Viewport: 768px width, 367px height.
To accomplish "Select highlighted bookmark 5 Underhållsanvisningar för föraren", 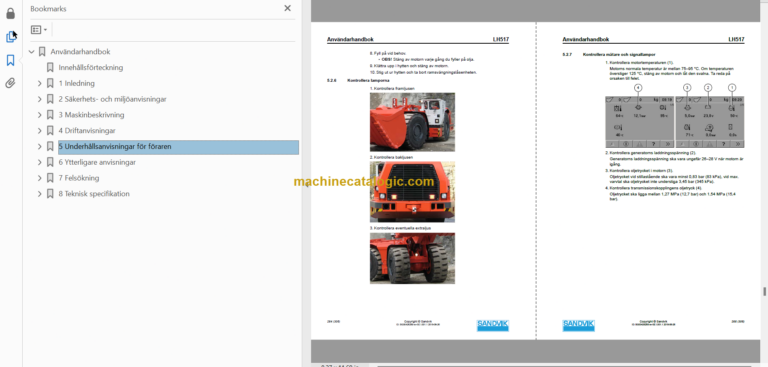I will (178, 147).
